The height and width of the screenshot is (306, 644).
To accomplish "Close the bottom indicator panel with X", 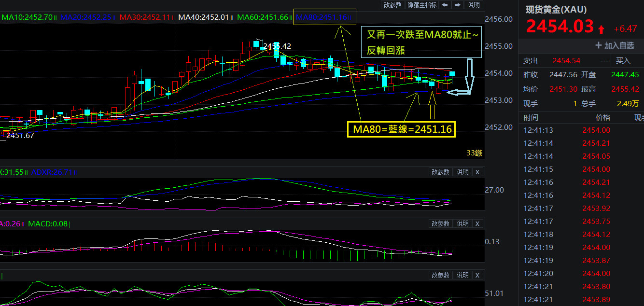I will [477, 275].
